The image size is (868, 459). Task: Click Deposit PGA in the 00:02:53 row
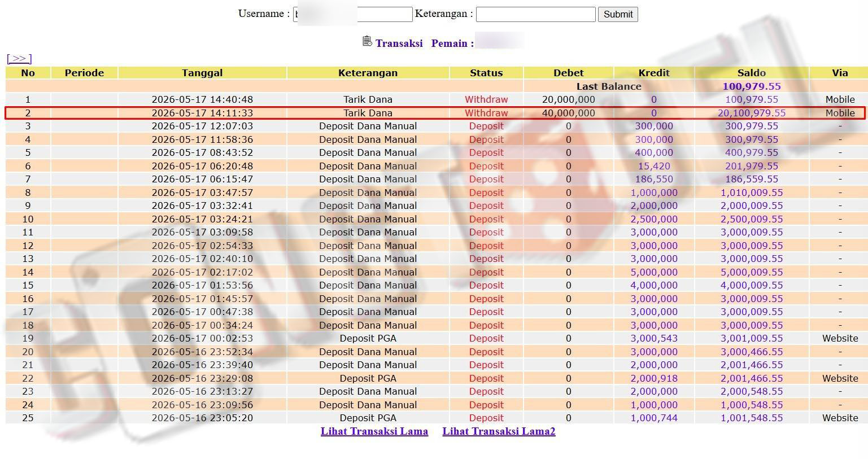pos(368,338)
